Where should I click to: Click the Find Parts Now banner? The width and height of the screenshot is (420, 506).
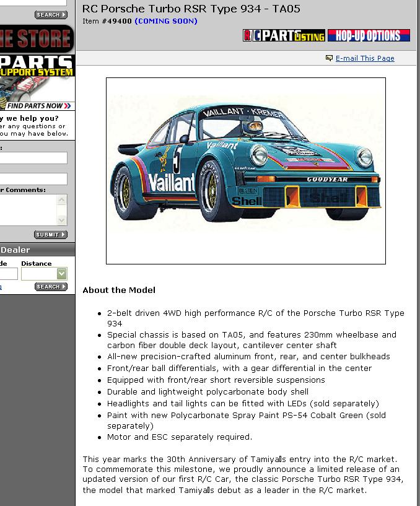[37, 106]
